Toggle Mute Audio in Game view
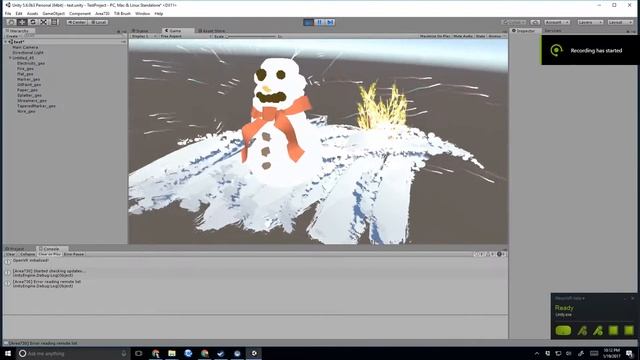This screenshot has width=640, height=360. (463, 36)
